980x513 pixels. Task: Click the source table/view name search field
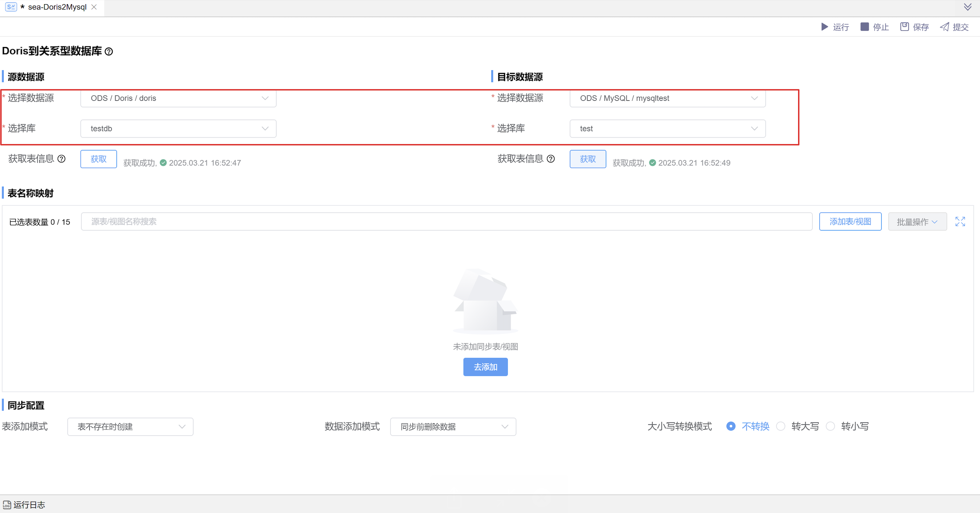(x=446, y=222)
